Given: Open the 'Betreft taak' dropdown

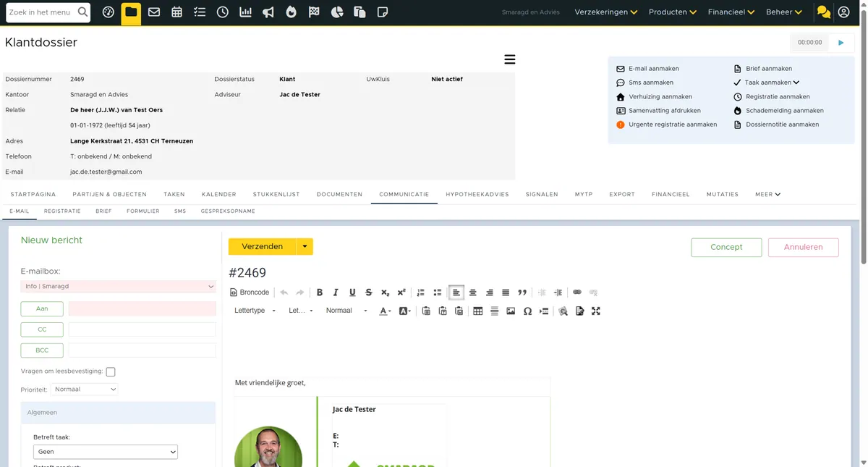Looking at the screenshot, I should 106,452.
